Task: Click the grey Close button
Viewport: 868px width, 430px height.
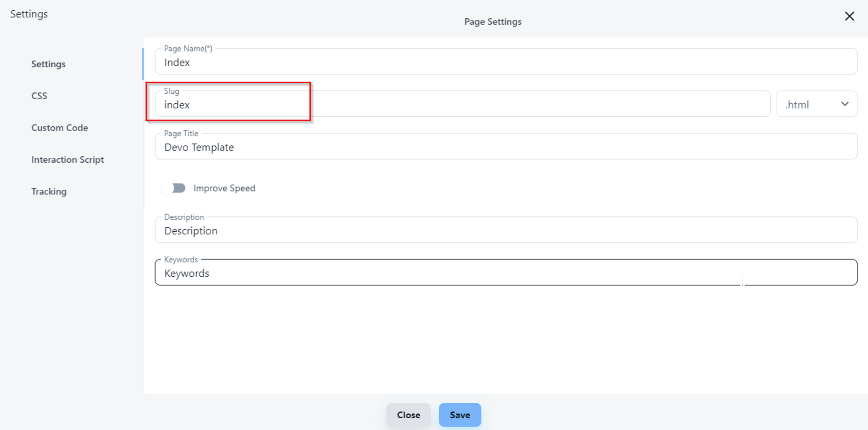Action: tap(408, 415)
